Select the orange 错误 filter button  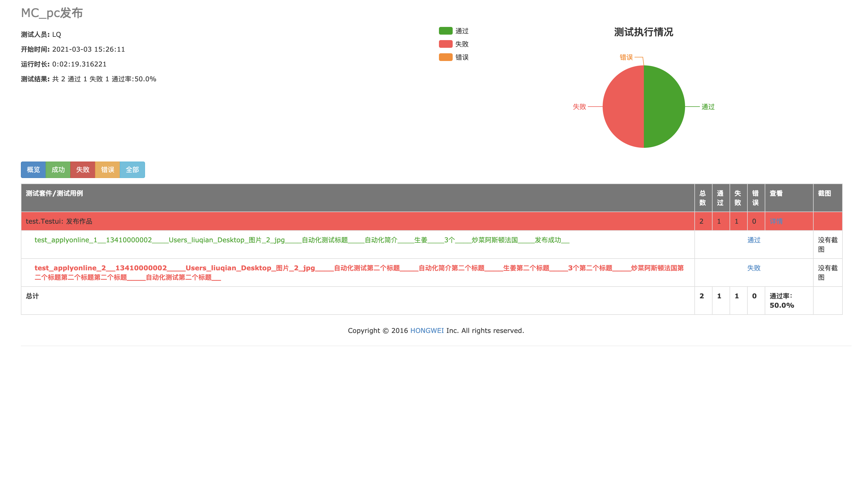(x=107, y=169)
